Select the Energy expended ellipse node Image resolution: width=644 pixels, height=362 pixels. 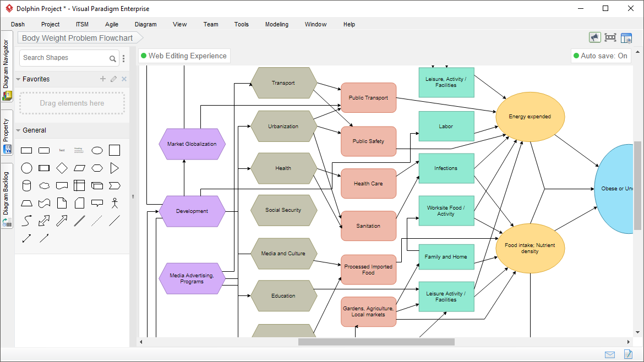click(530, 117)
